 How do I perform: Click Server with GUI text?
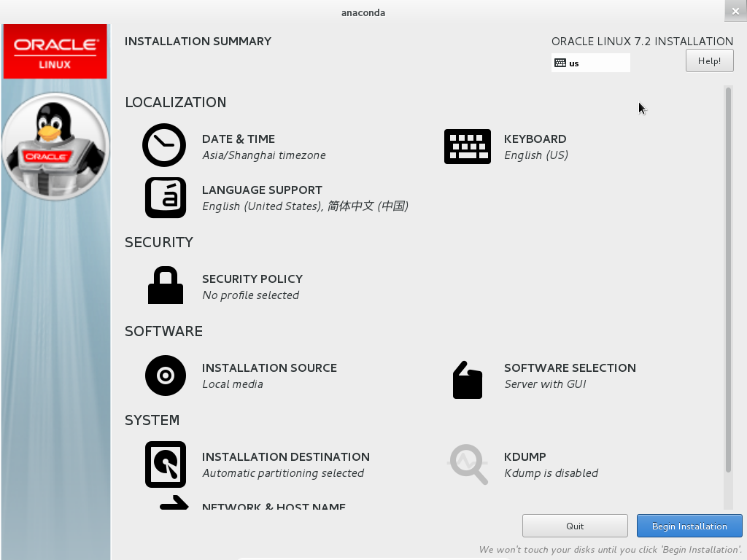pos(545,384)
